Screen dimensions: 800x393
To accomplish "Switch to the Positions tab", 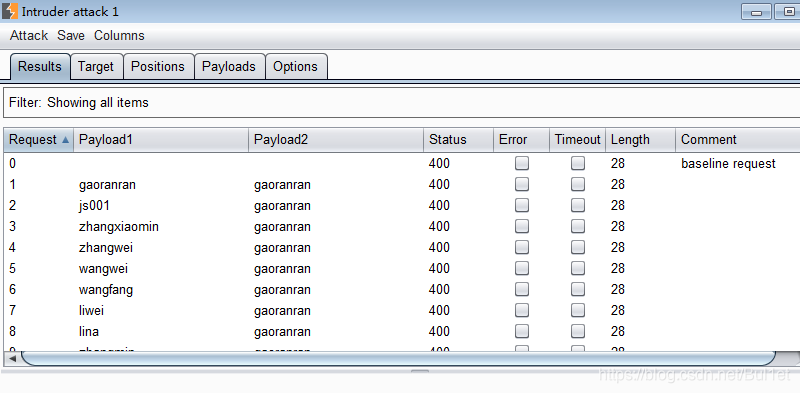I will (158, 67).
